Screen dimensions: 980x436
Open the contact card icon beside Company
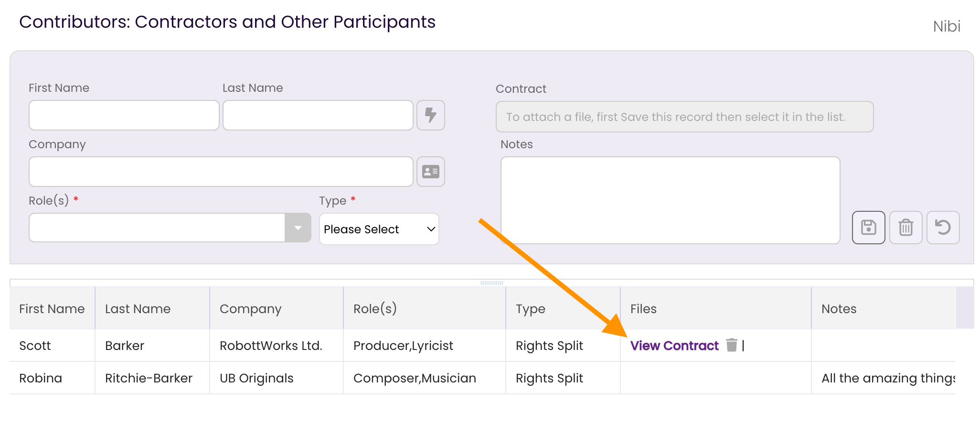[x=430, y=172]
